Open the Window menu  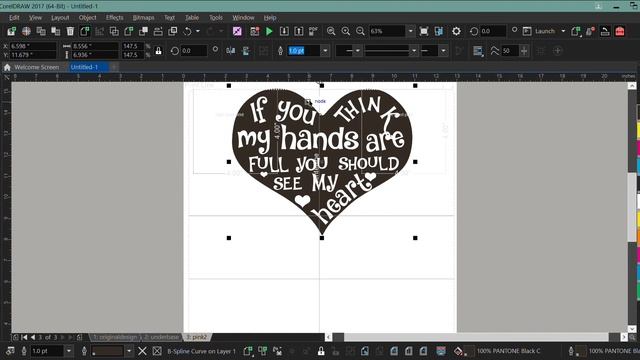coord(243,18)
